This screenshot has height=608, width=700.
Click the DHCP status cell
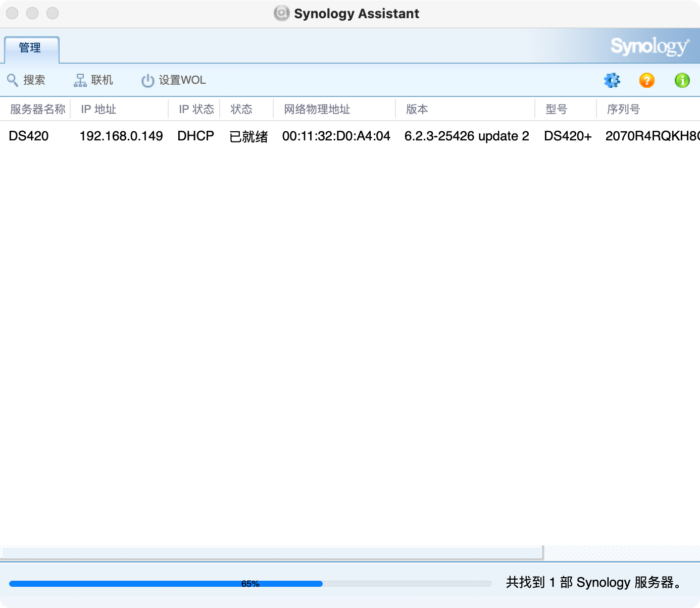point(196,136)
